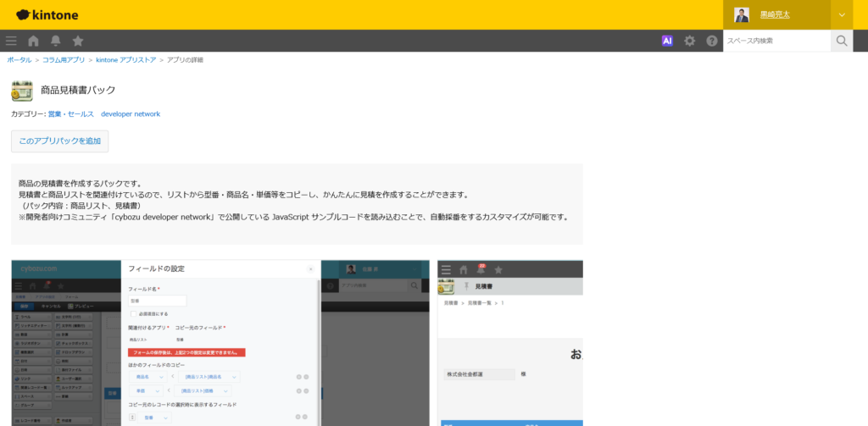Click アプリの詳細 breadcrumb text
Screen dimensions: 868x426
185,60
